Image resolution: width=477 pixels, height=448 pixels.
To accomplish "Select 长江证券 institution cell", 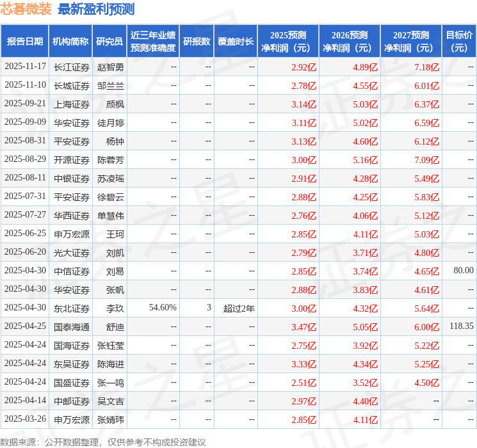I will [x=72, y=67].
